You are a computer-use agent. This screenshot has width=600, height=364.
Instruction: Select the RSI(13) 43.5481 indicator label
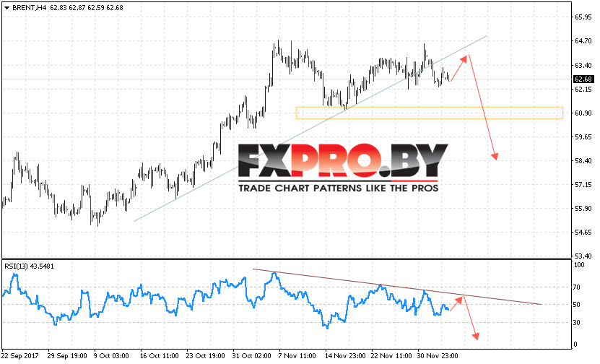pyautogui.click(x=29, y=266)
